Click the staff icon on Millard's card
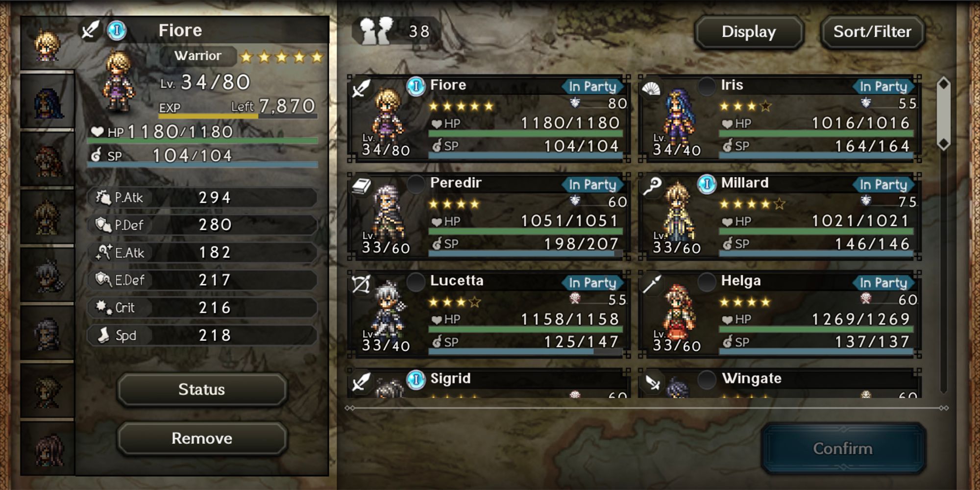 point(652,186)
